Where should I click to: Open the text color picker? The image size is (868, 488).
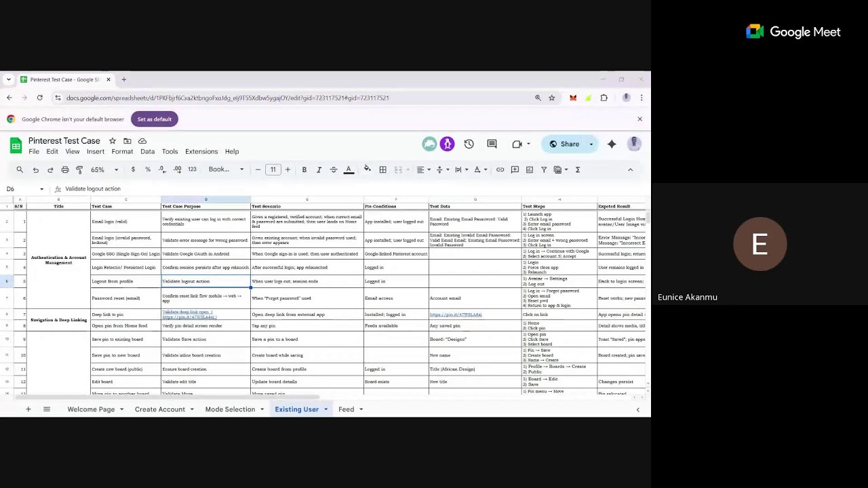point(349,169)
